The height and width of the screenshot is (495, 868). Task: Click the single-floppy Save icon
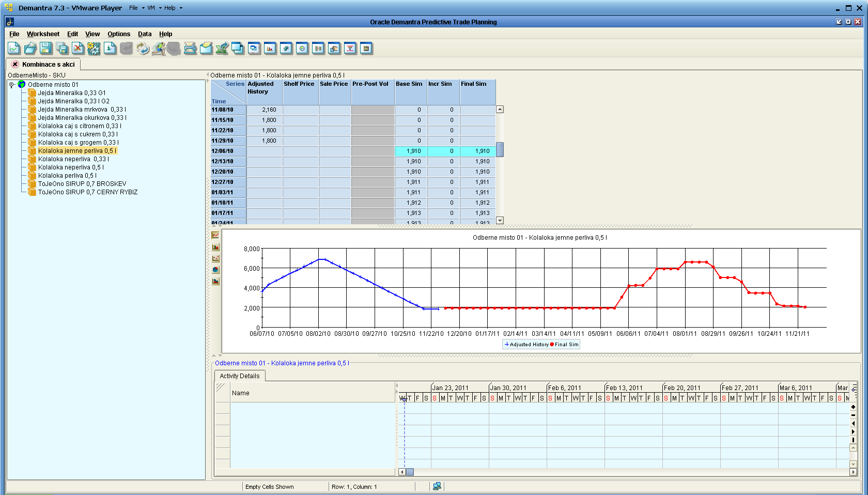(46, 49)
